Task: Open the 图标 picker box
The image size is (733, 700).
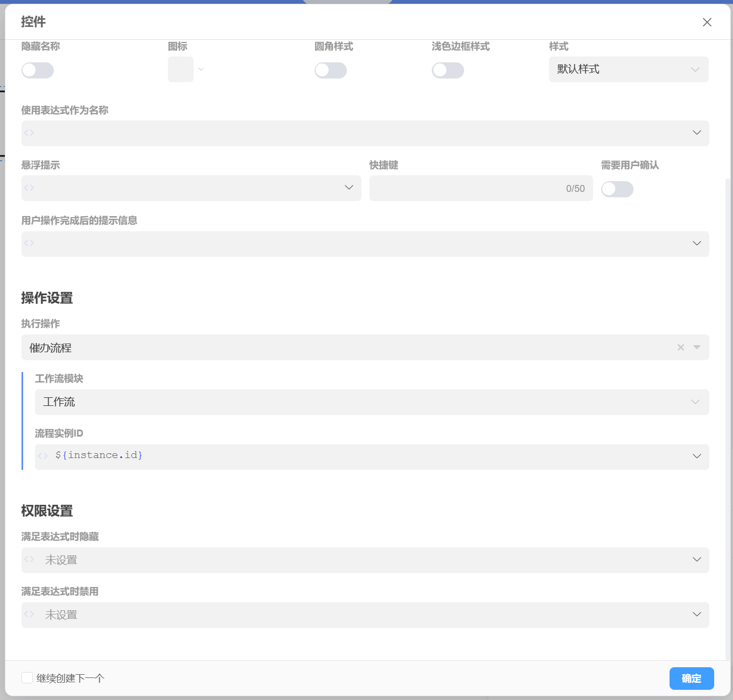Action: (181, 70)
